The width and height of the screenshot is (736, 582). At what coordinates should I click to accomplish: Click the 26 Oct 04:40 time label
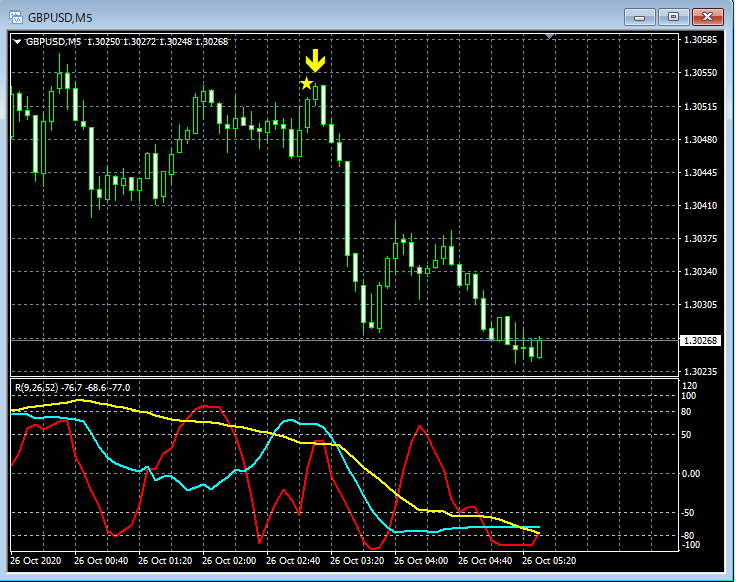485,560
